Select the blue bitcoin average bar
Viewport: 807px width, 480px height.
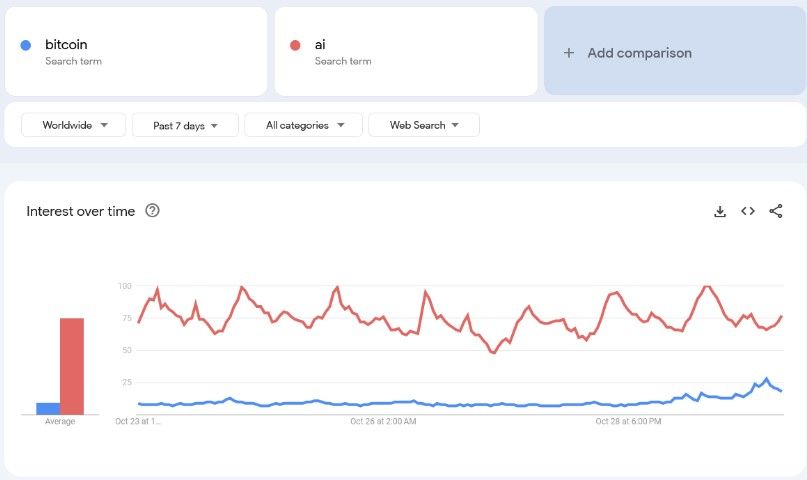[x=48, y=408]
